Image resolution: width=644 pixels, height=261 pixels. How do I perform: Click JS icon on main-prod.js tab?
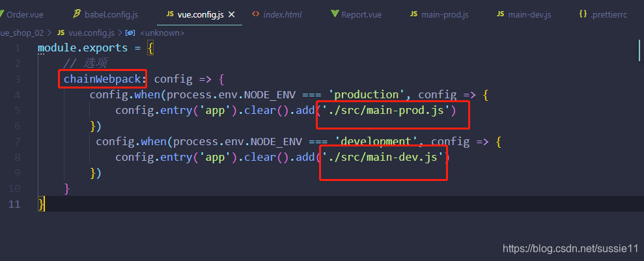tap(413, 14)
